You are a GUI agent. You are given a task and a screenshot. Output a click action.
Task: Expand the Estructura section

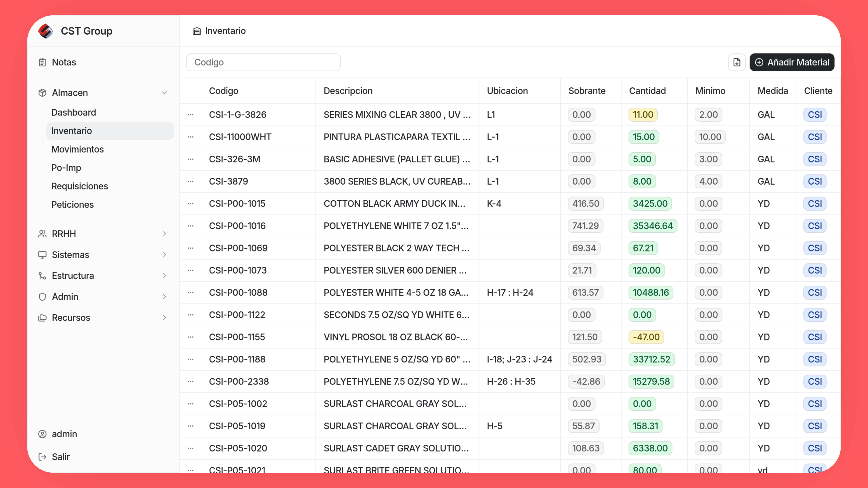pyautogui.click(x=164, y=275)
